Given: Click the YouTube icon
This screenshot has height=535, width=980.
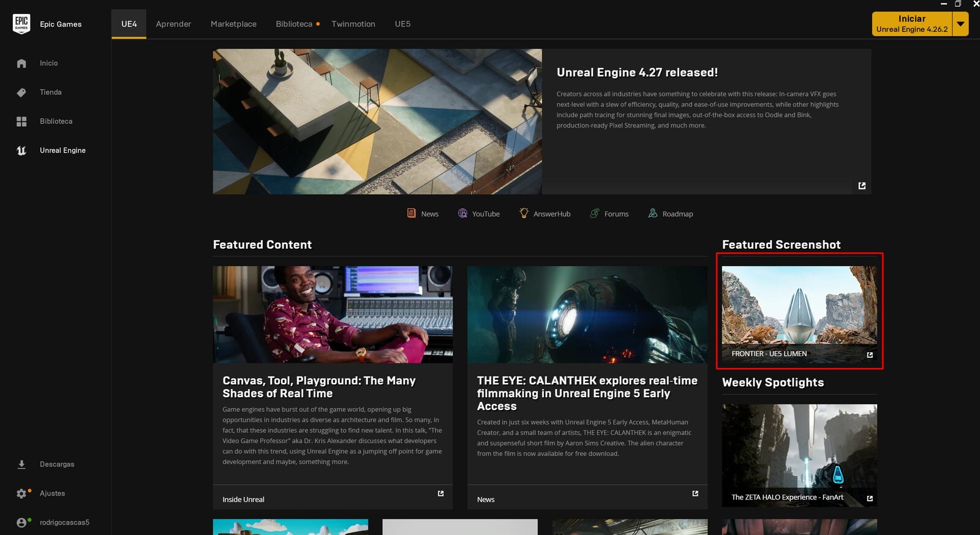Looking at the screenshot, I should tap(462, 213).
